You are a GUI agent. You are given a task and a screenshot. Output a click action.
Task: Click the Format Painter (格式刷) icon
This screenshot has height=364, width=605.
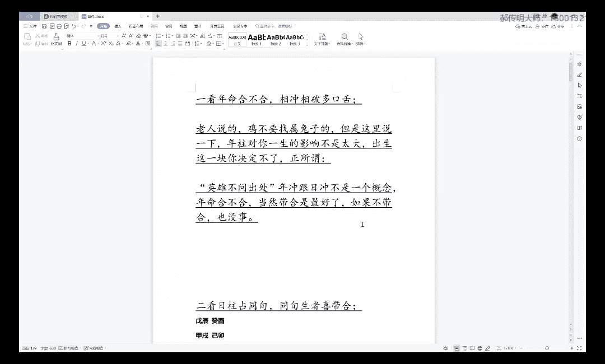pos(56,37)
